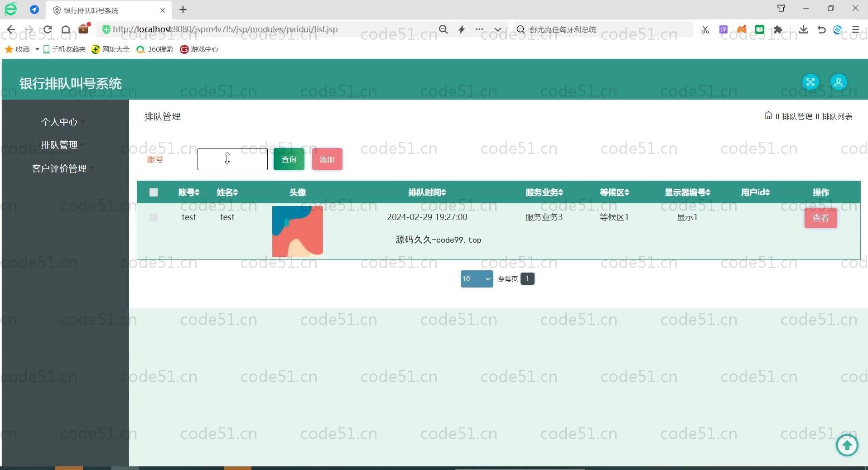Click the green book extension icon

tap(760, 29)
